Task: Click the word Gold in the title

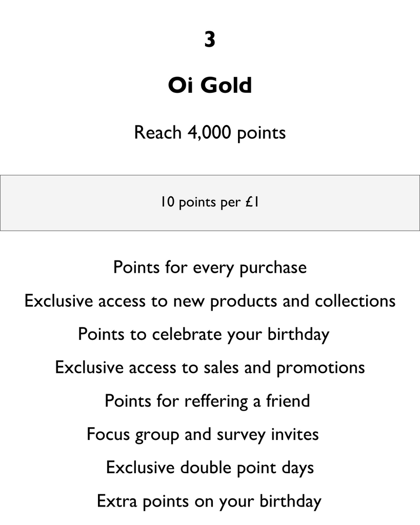Action: tap(226, 85)
